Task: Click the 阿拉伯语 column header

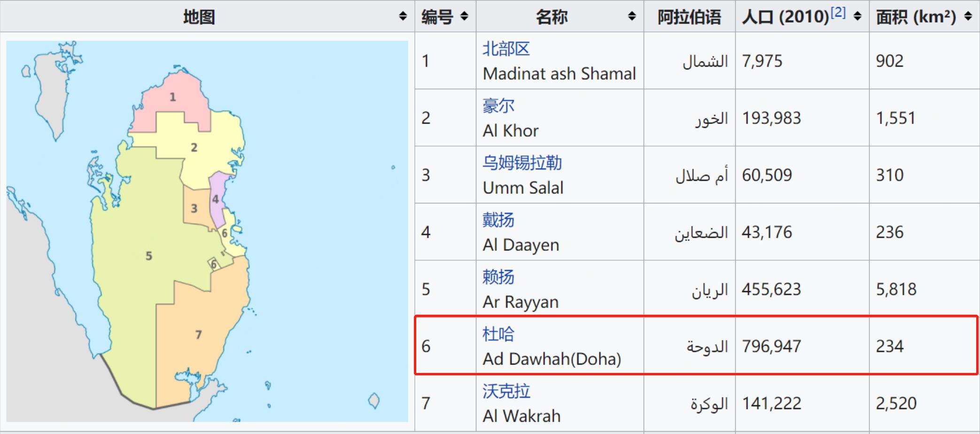Action: tap(689, 17)
